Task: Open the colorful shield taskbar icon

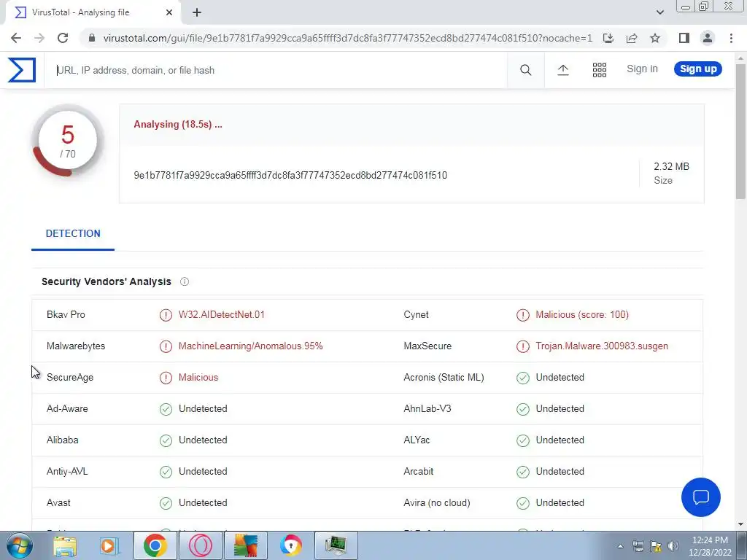Action: [x=290, y=545]
